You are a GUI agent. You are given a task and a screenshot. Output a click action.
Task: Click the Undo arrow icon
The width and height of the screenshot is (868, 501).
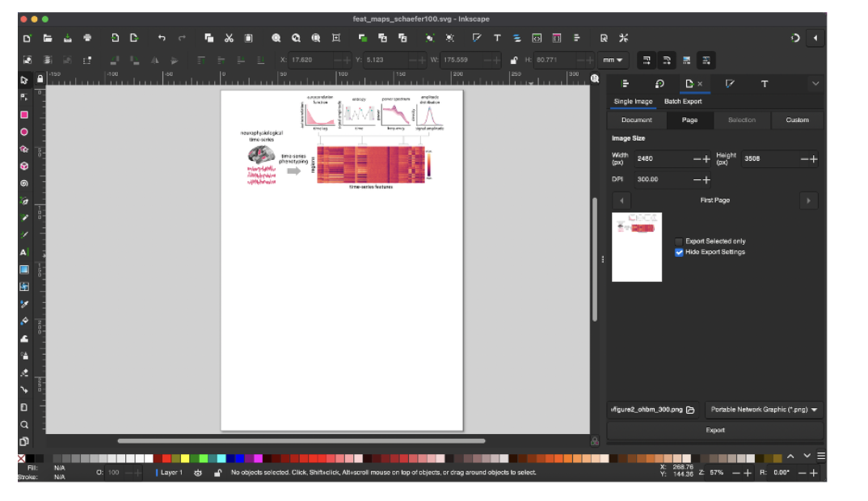click(162, 38)
